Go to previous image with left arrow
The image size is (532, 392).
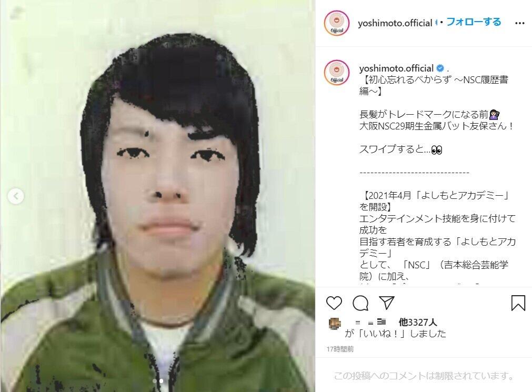click(16, 196)
